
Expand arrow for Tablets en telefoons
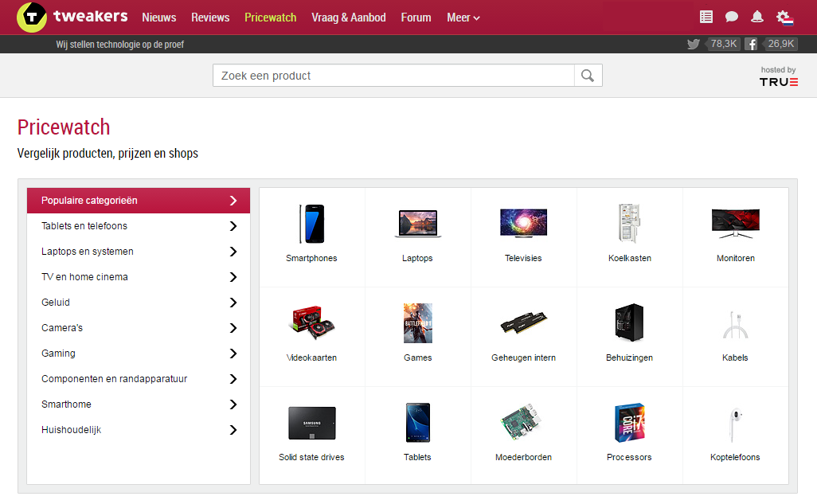pos(233,226)
